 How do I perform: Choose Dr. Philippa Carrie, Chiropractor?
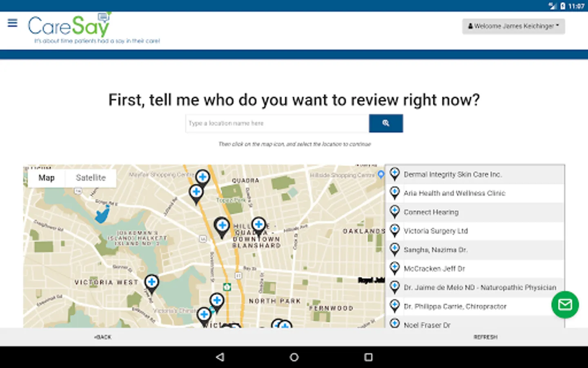pyautogui.click(x=475, y=306)
